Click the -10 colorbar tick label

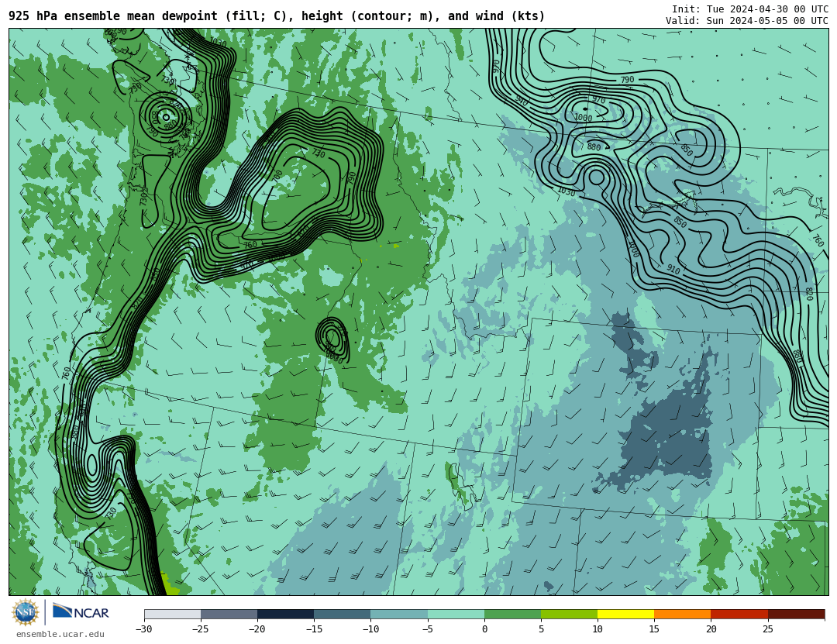point(370,629)
